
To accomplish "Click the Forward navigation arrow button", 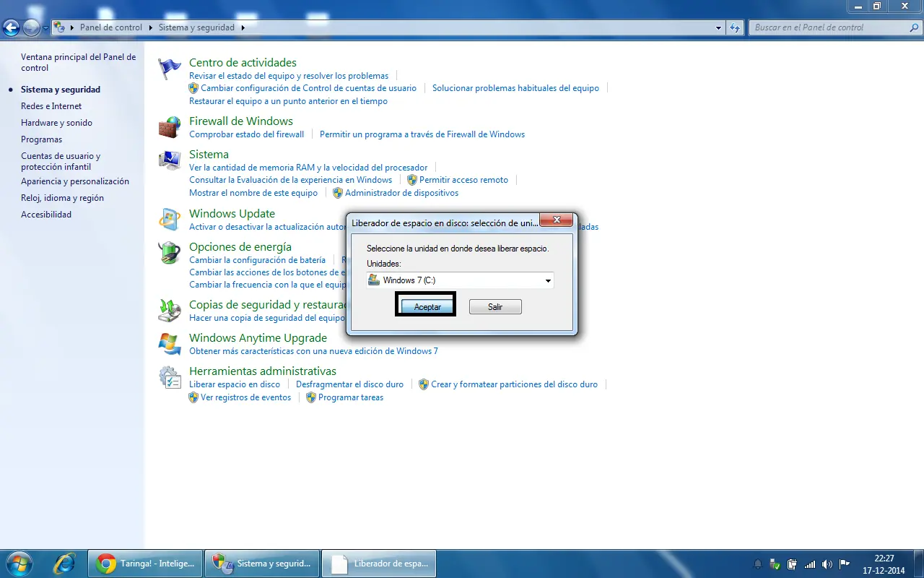I will 31,27.
